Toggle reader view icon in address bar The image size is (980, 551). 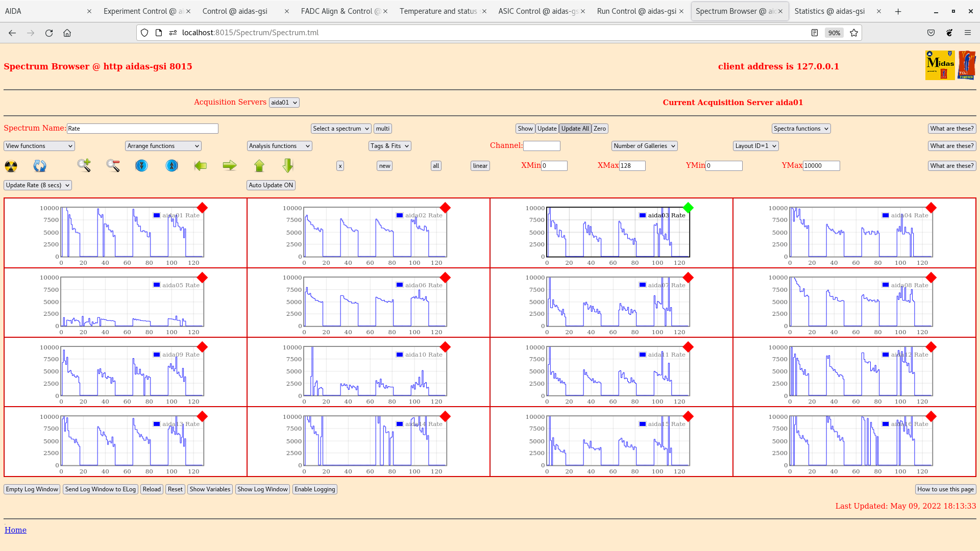(x=815, y=33)
